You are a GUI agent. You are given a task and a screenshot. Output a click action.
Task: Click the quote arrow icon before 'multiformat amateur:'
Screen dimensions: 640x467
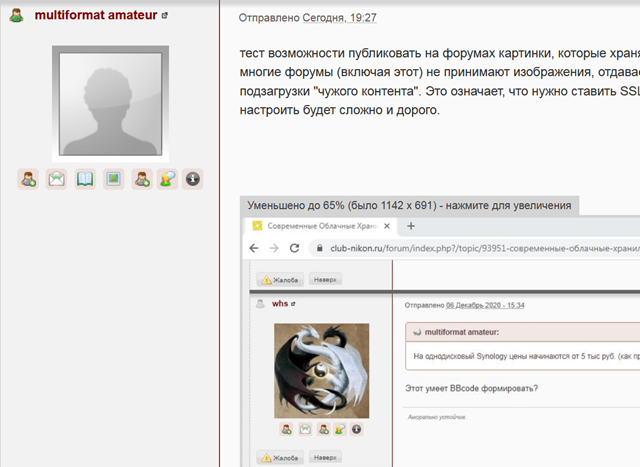pos(417,332)
